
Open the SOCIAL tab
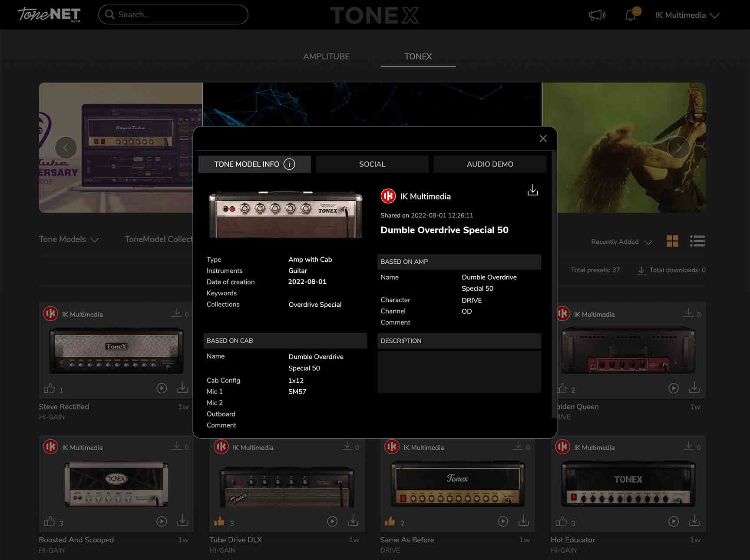[x=372, y=164]
